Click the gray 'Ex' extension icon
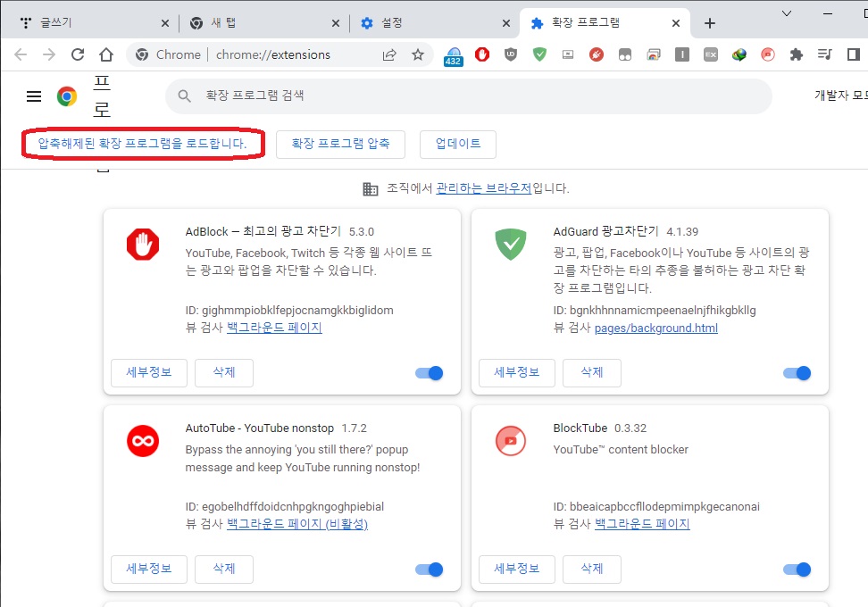Viewport: 868px width, 607px height. [x=711, y=54]
